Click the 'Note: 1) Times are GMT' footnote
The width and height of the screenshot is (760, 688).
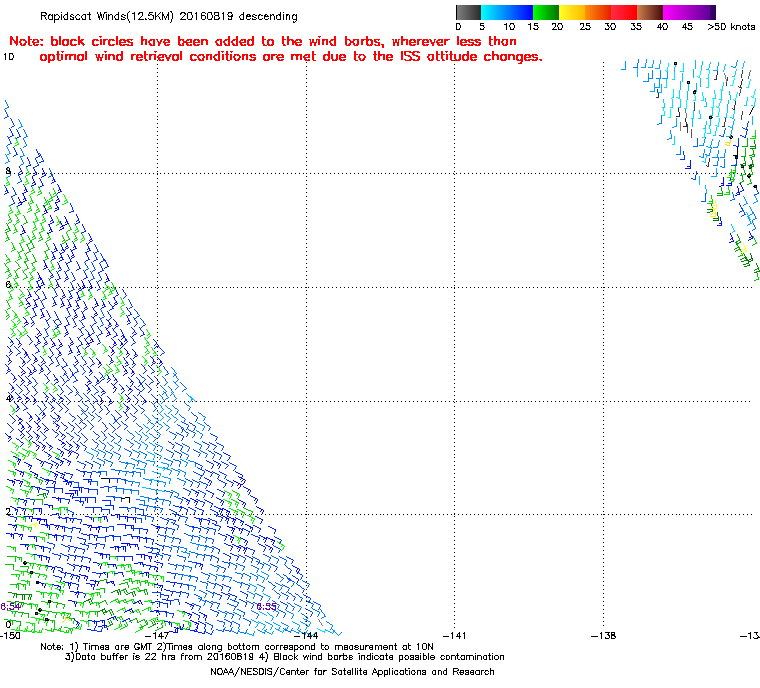[237, 647]
